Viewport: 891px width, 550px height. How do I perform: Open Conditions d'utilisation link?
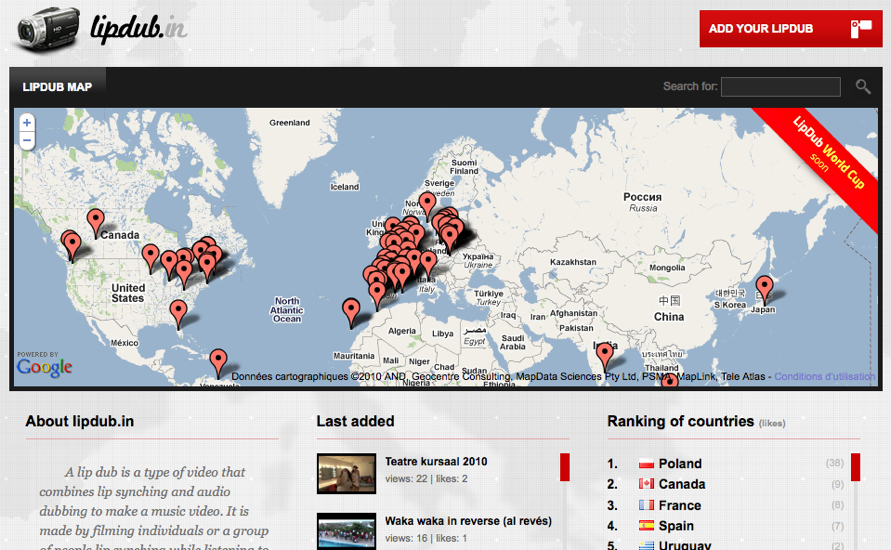825,377
